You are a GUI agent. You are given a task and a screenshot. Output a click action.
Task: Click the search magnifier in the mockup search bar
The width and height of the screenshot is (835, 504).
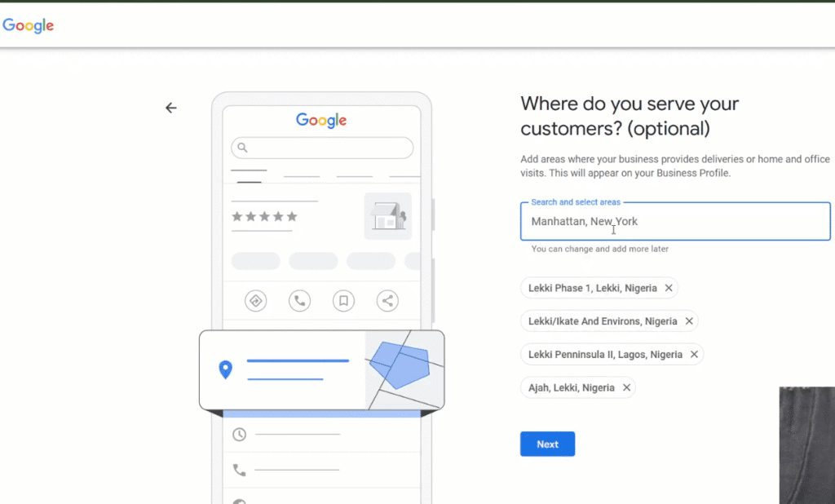(241, 148)
